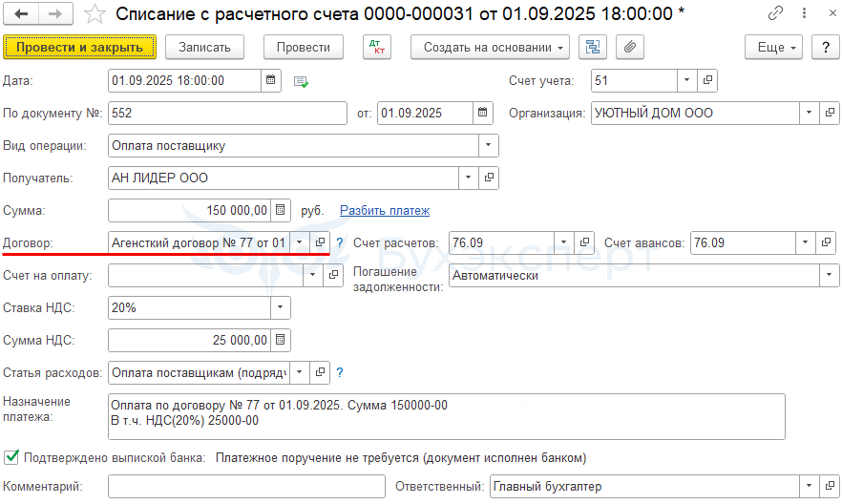Expand Договор dropdown
This screenshot has width=842, height=504.
tap(300, 242)
